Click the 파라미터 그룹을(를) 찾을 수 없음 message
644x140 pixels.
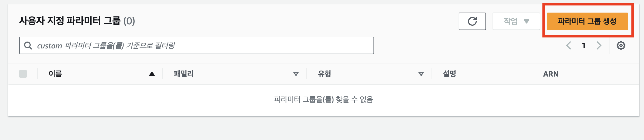(324, 100)
